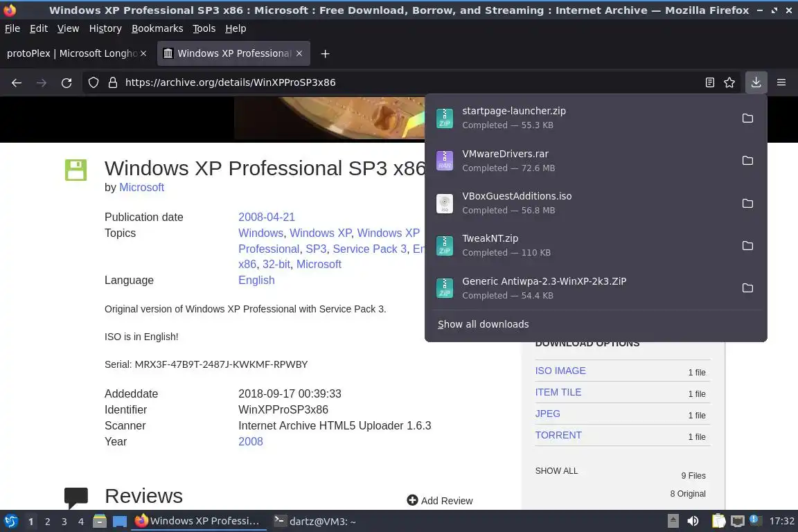Bookmark this page with the star

coord(729,82)
